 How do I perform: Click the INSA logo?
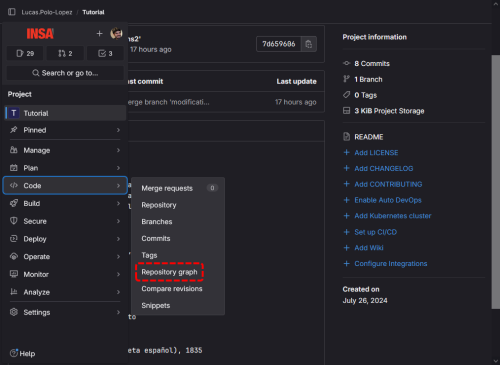40,34
